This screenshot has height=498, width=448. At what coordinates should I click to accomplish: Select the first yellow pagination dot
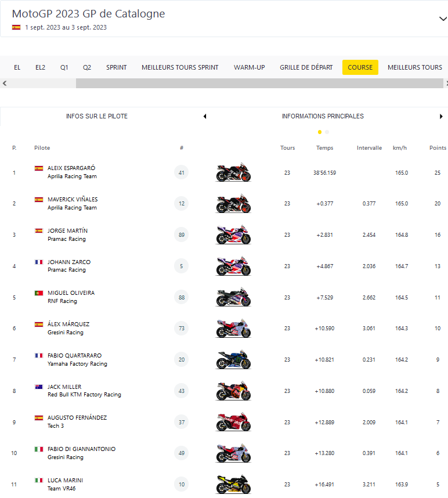pos(319,132)
